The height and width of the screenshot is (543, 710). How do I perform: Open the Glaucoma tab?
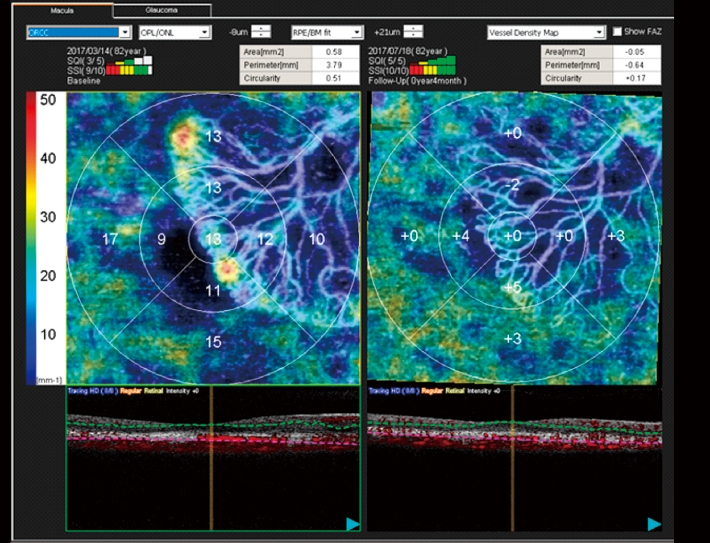(x=160, y=11)
